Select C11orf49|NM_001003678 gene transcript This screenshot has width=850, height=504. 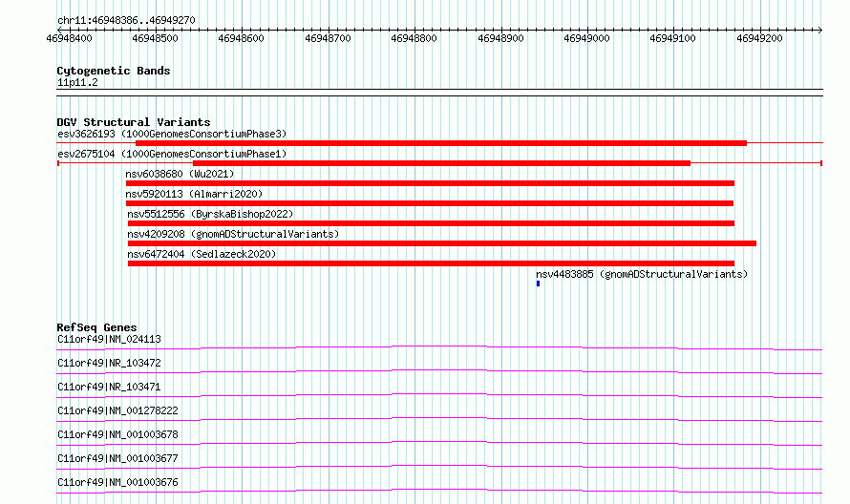coord(117,434)
